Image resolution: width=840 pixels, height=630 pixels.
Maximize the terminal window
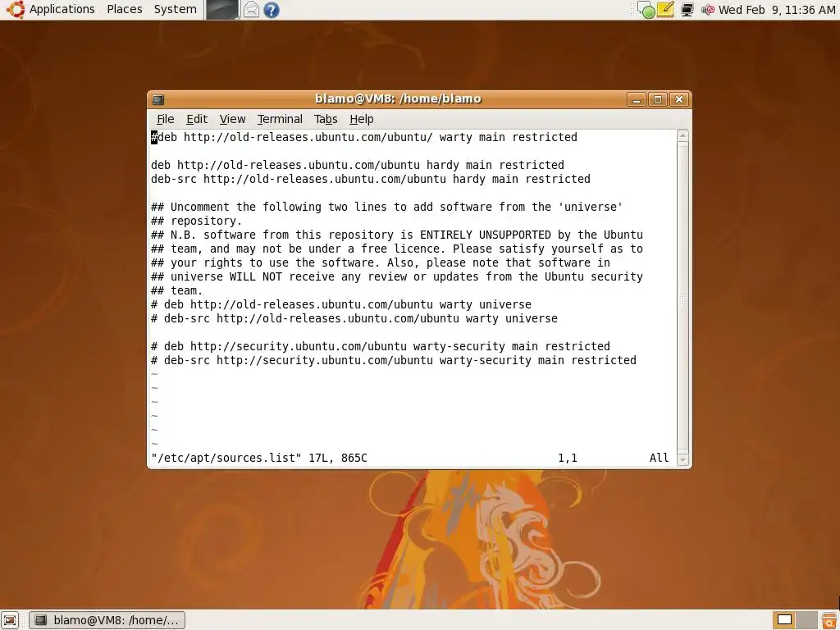(658, 99)
